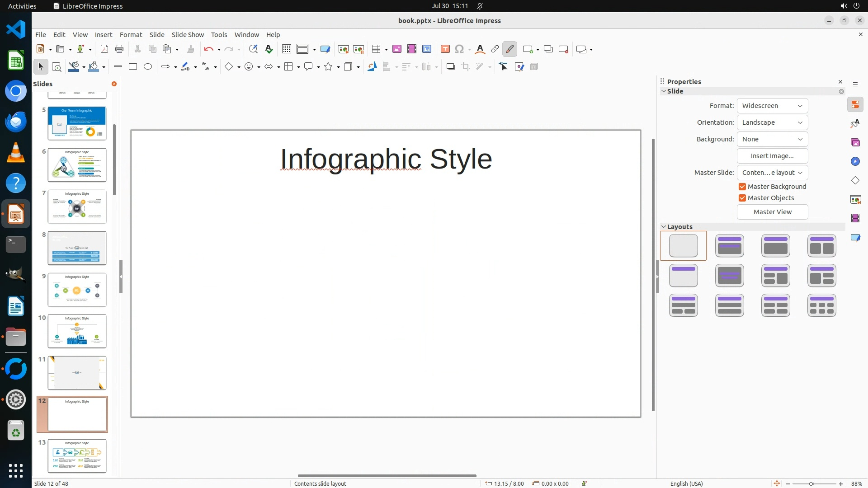Select the Rectangle shape tool

(x=133, y=67)
